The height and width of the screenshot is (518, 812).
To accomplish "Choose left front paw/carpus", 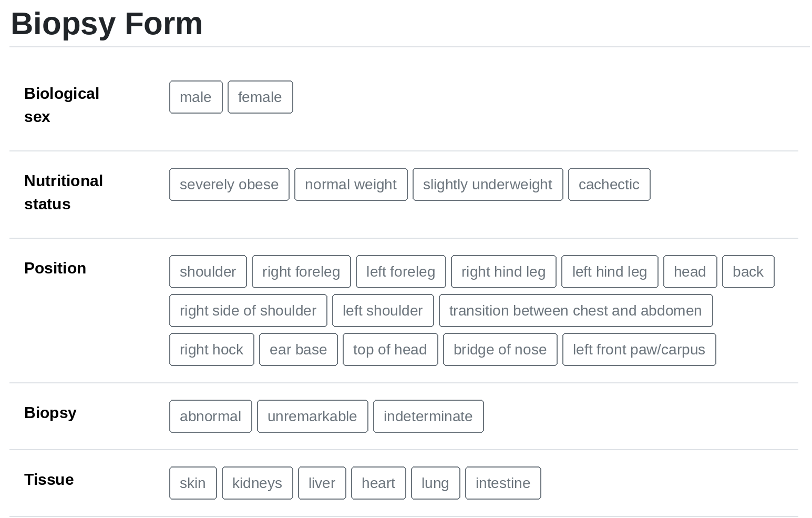I will point(639,350).
